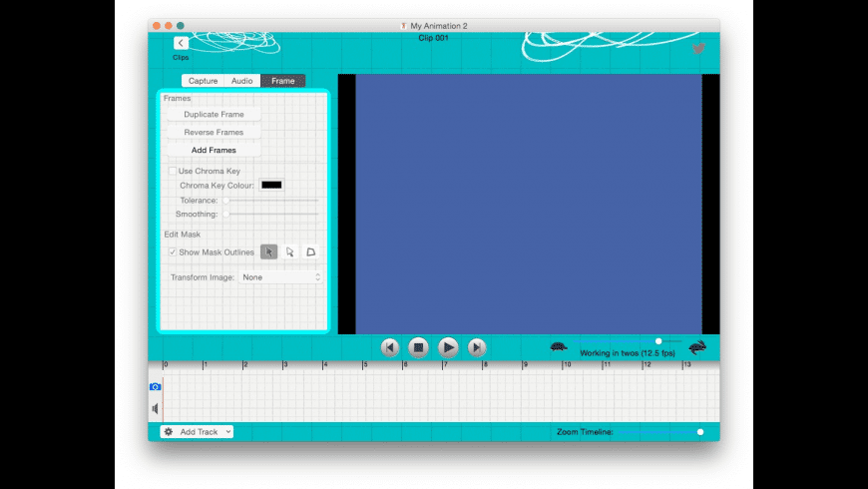Switch to the Frame tab

[x=283, y=81]
